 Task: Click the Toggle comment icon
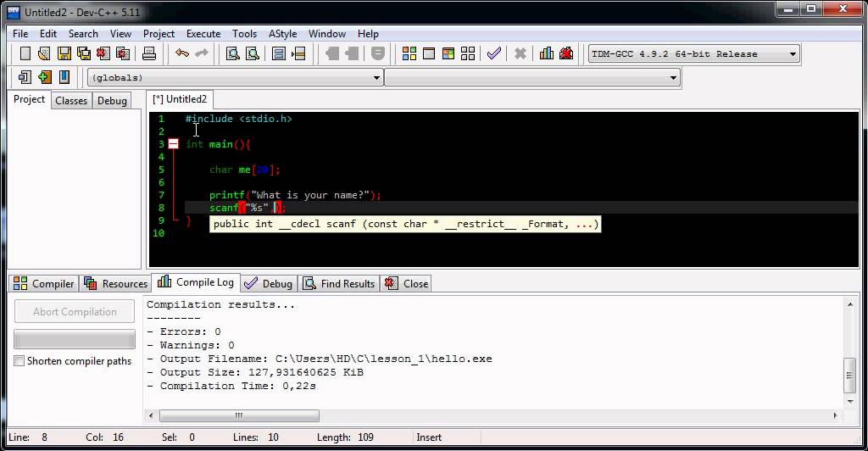click(377, 53)
